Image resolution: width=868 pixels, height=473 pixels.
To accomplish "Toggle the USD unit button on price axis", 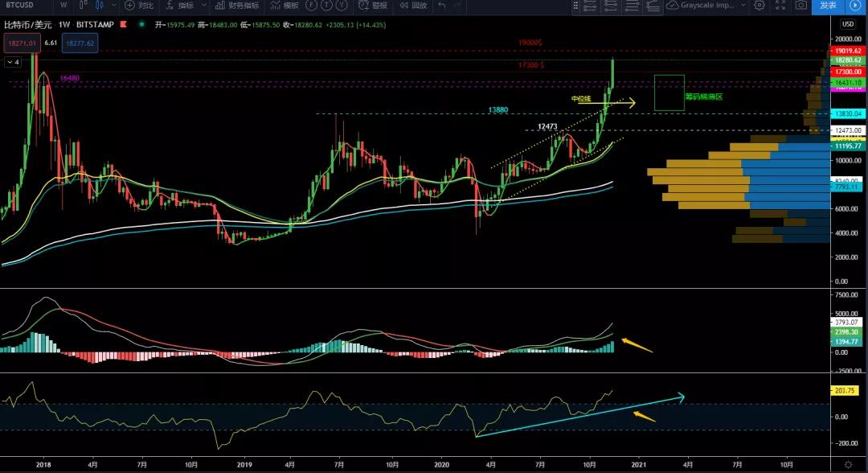I will click(846, 24).
